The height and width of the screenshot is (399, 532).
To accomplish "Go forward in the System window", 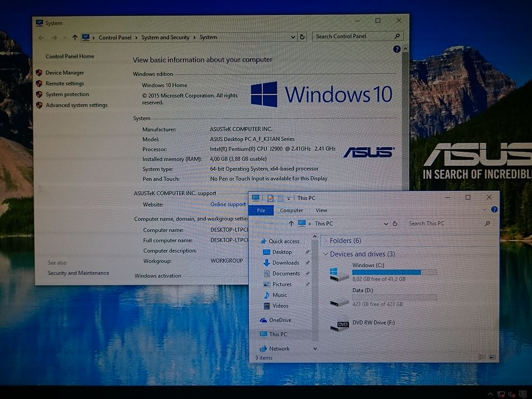I will point(54,37).
